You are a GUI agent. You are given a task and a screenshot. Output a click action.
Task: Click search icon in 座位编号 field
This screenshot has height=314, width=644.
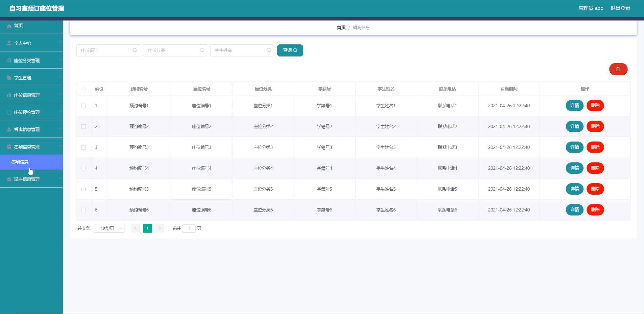pos(135,50)
